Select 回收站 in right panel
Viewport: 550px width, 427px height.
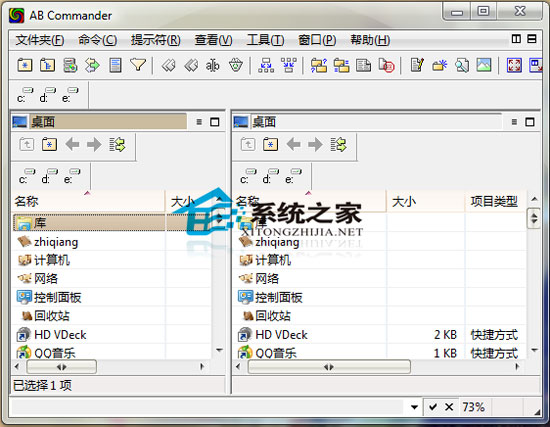(x=273, y=316)
